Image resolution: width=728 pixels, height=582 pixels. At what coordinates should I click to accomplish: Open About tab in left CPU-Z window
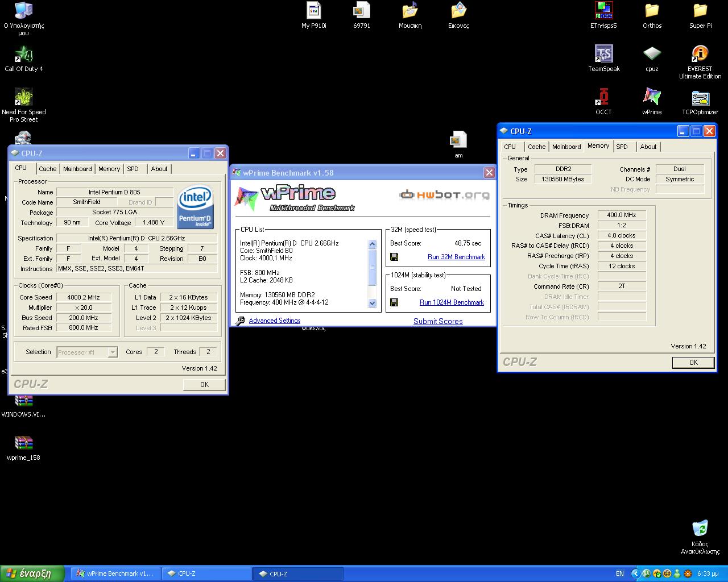(x=159, y=169)
